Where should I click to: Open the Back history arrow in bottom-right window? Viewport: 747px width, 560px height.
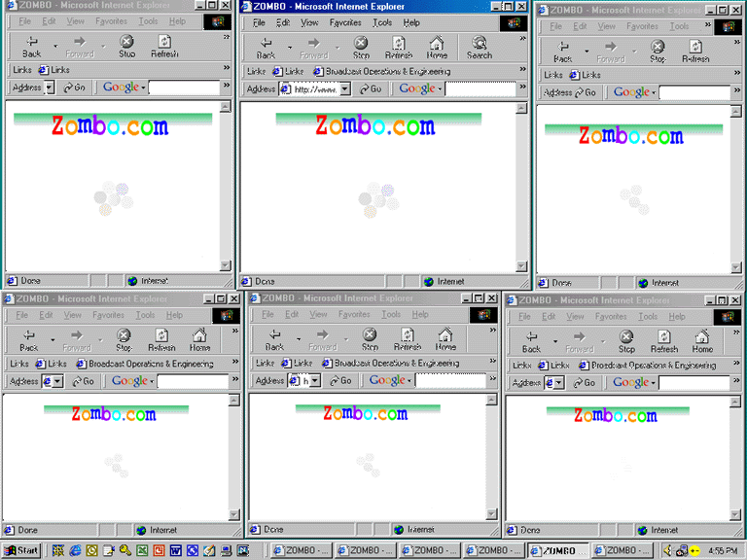[x=555, y=342]
